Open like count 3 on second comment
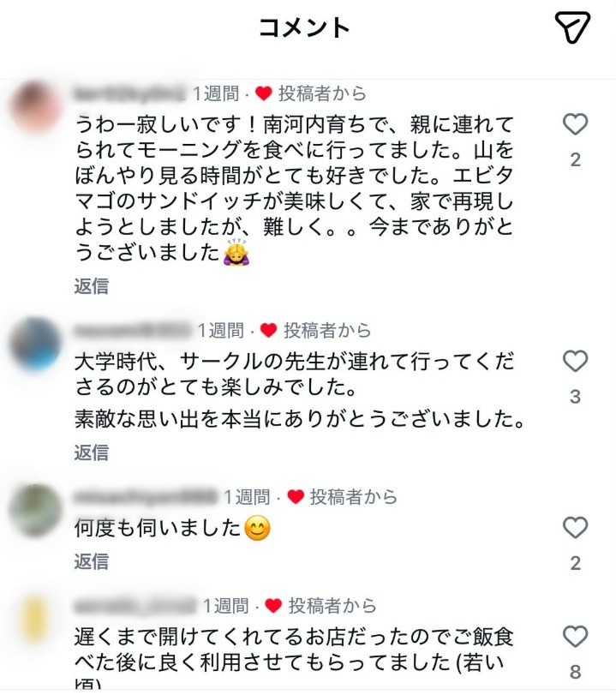The image size is (616, 695). tap(575, 397)
